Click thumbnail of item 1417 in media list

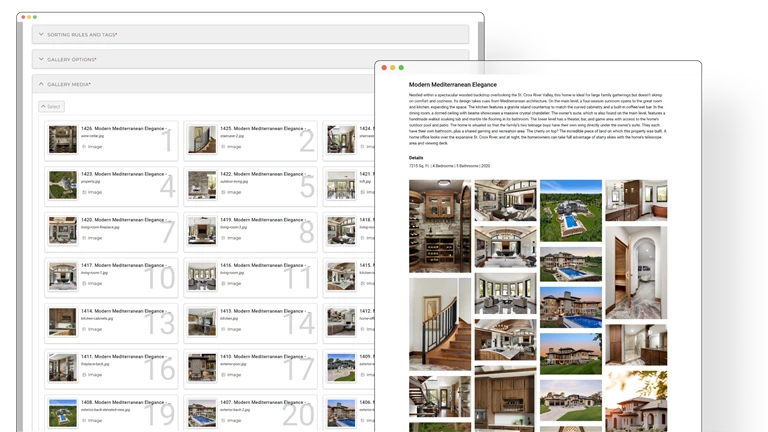tap(63, 276)
